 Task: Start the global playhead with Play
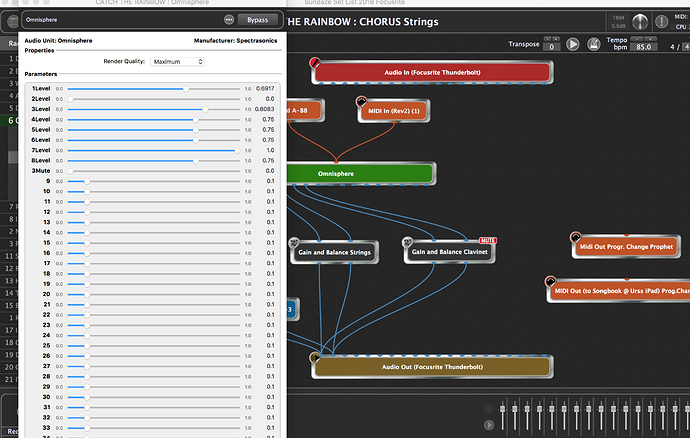[573, 44]
